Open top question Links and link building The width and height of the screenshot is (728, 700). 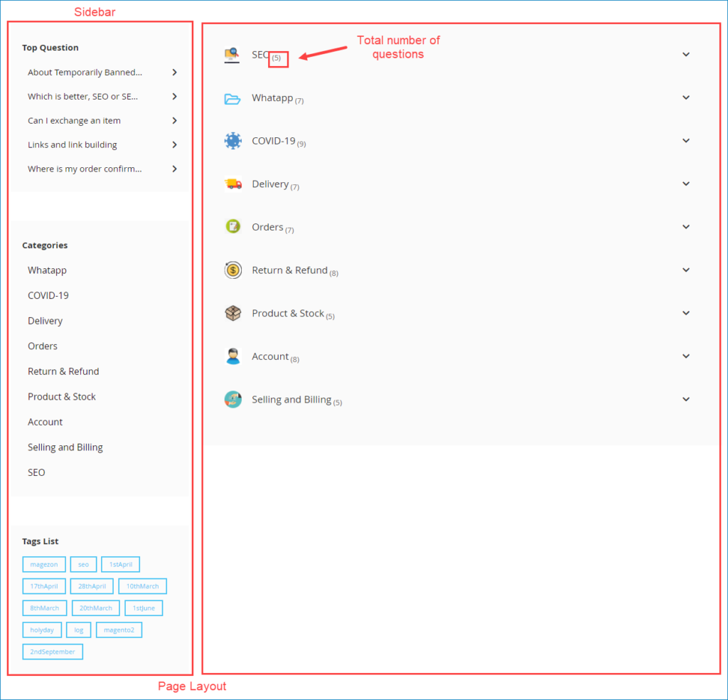click(73, 145)
